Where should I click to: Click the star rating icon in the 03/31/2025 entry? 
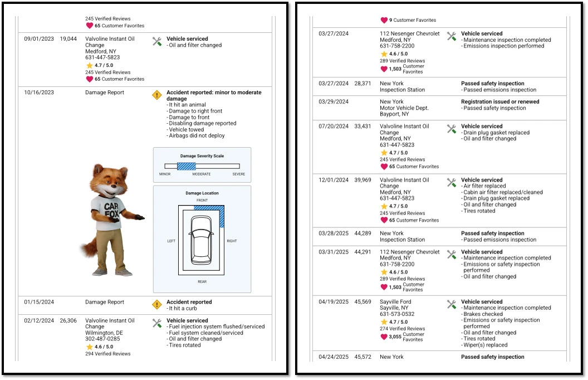pos(384,272)
